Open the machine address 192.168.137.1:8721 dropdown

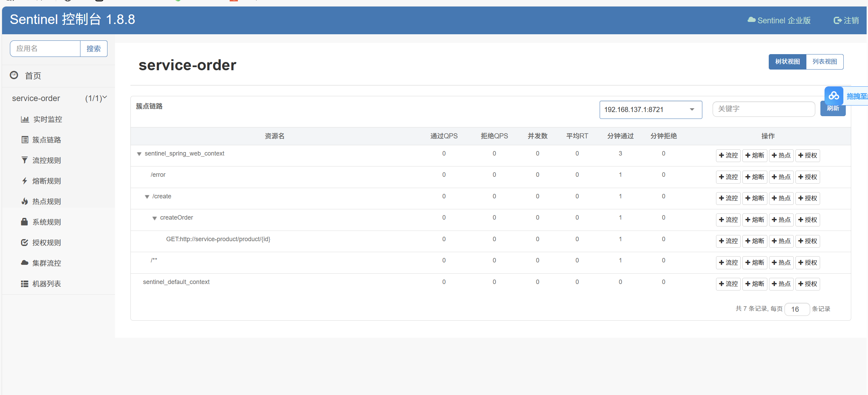(650, 110)
